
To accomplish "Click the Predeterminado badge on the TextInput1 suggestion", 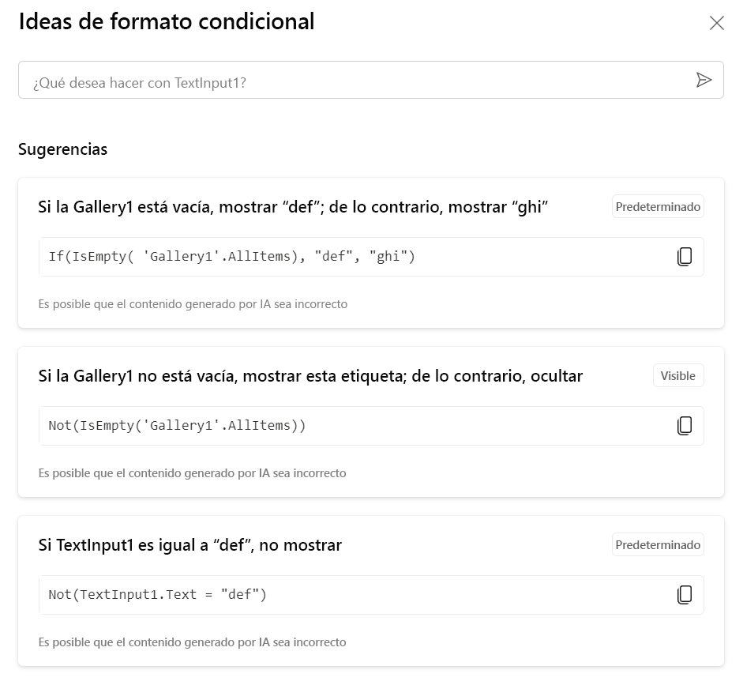I will [658, 545].
